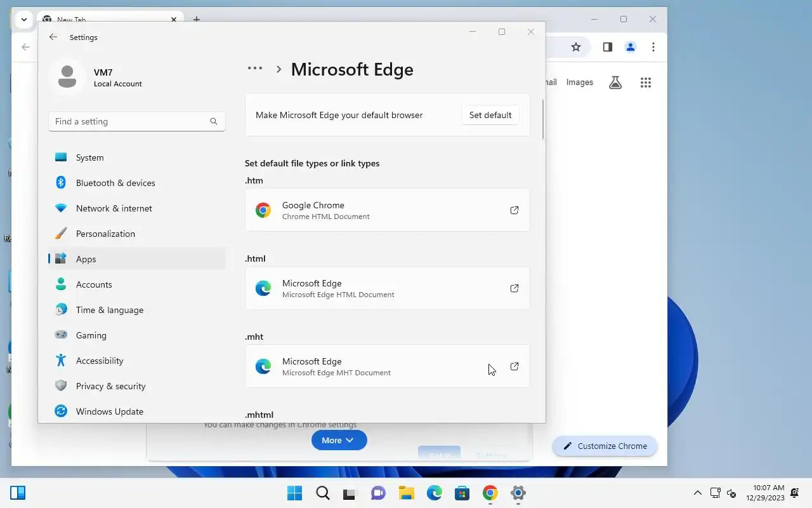This screenshot has height=508, width=812.
Task: Open Time & language category
Action: pyautogui.click(x=137, y=310)
